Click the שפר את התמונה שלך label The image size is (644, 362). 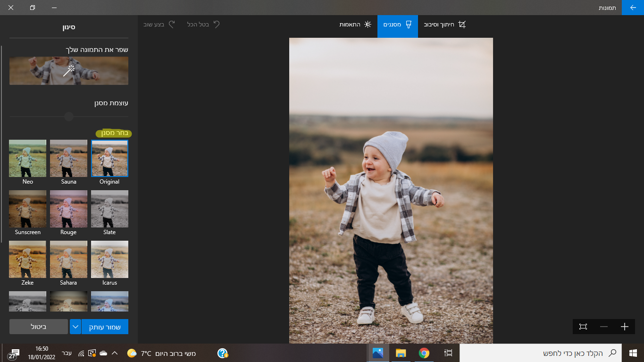pyautogui.click(x=97, y=50)
